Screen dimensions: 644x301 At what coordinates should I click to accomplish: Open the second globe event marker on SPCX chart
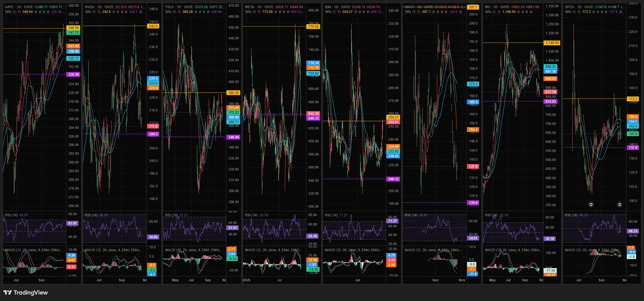pyautogui.click(x=620, y=205)
